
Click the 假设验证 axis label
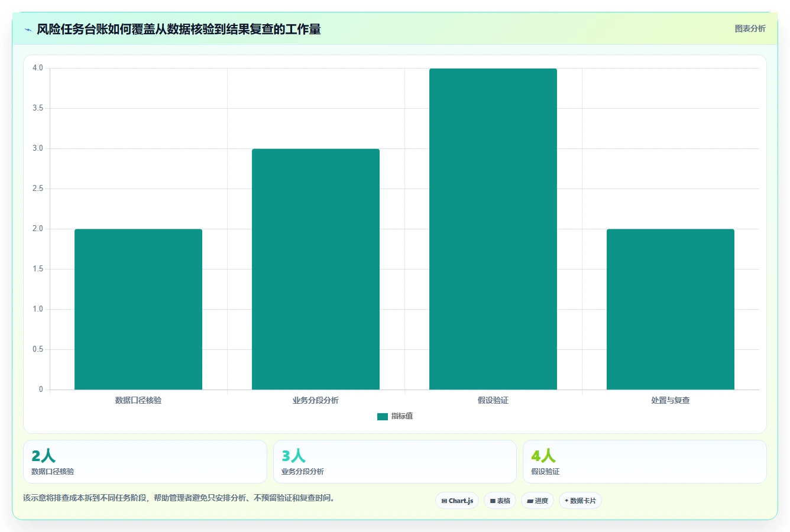click(493, 400)
